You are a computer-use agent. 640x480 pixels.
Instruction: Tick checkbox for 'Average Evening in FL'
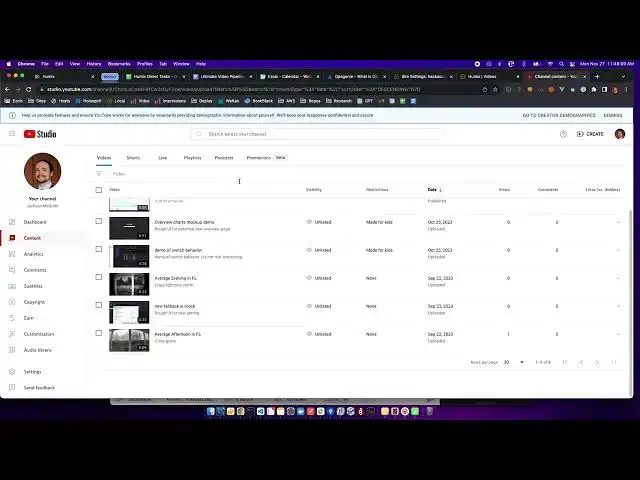tap(99, 277)
